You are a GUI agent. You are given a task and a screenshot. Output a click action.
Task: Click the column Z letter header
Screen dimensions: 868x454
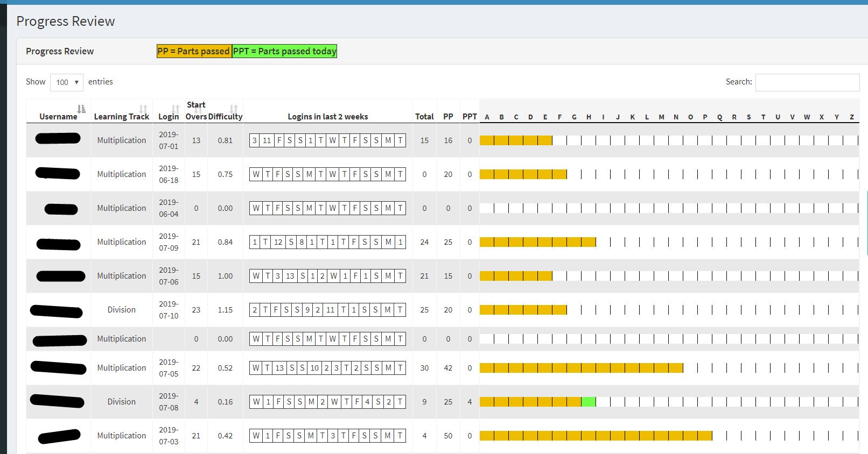851,117
